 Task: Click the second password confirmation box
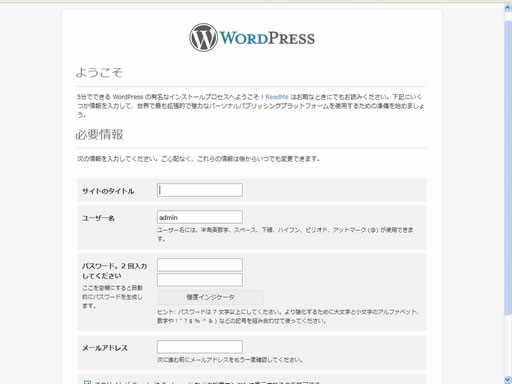coord(200,280)
